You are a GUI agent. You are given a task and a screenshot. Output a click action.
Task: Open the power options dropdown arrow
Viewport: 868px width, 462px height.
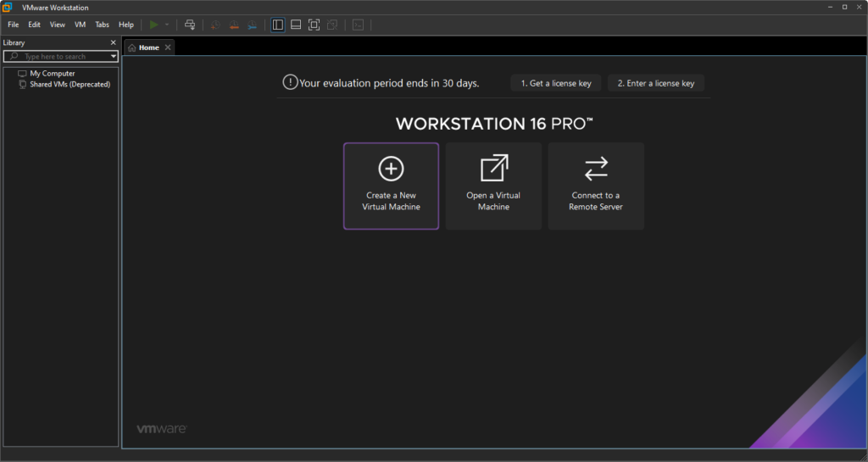167,25
